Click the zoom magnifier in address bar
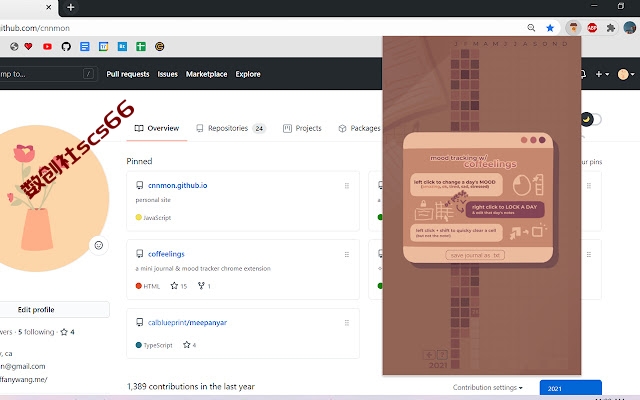This screenshot has height=400, width=640. 531,28
